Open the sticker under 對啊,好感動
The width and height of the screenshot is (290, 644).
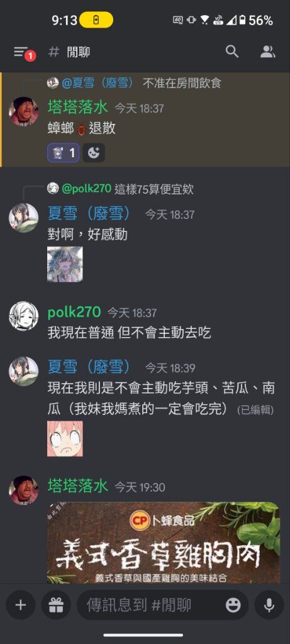point(65,264)
